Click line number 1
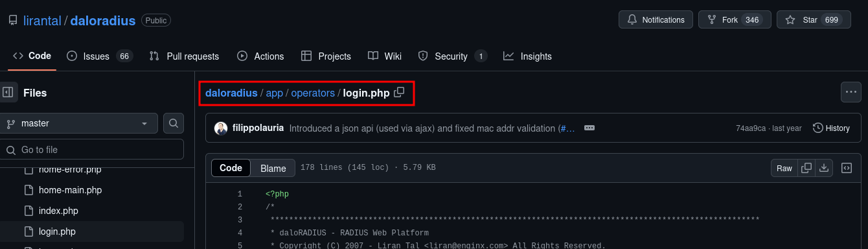 pyautogui.click(x=240, y=194)
